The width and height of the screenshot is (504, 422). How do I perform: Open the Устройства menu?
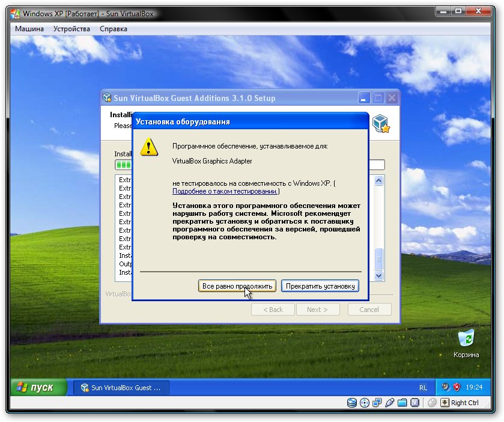pos(71,29)
